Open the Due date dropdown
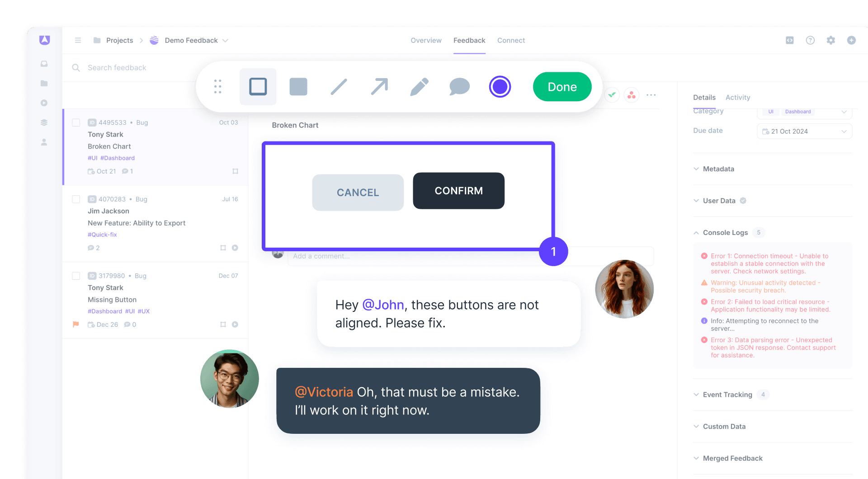The width and height of the screenshot is (868, 479). coord(804,131)
